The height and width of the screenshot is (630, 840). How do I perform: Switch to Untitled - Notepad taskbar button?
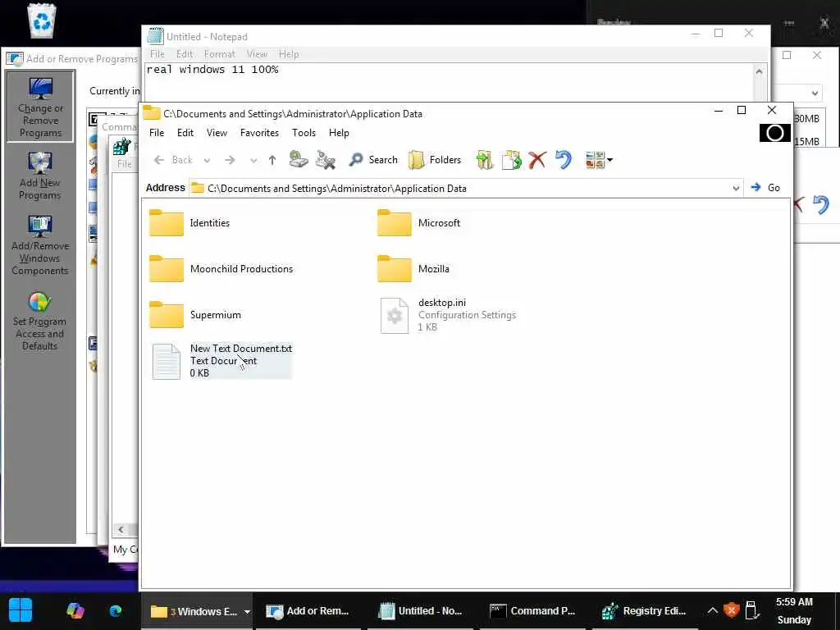pos(420,611)
